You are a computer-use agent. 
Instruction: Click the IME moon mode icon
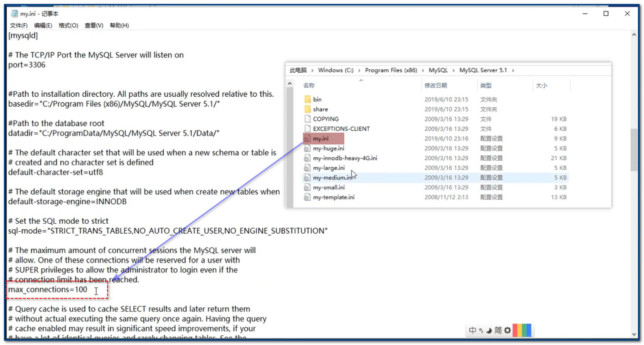click(x=489, y=331)
